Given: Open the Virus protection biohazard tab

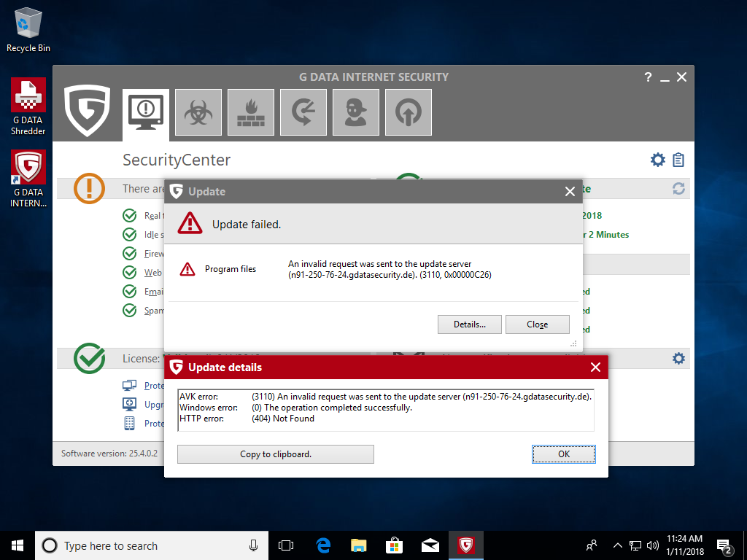Looking at the screenshot, I should click(x=198, y=112).
